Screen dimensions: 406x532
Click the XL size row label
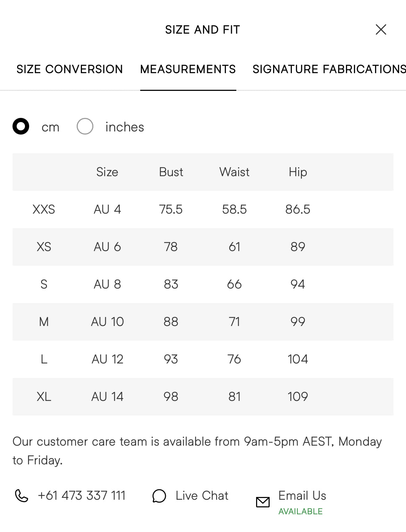pos(44,397)
